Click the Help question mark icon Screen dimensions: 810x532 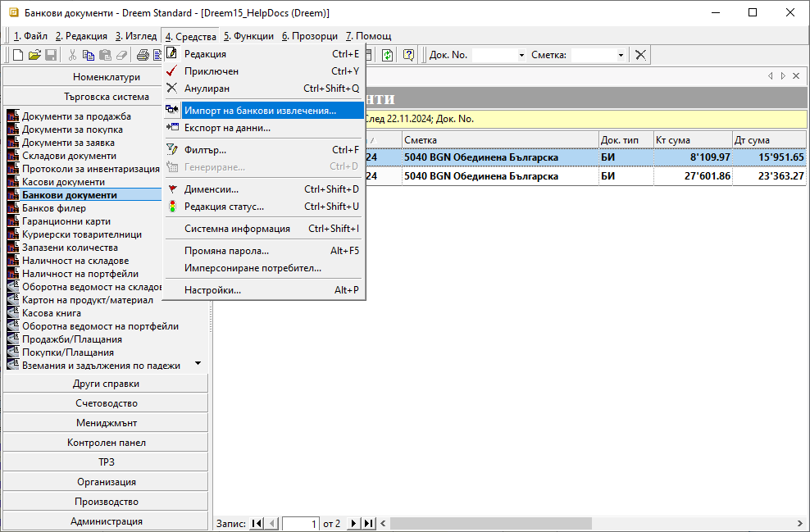tap(408, 55)
